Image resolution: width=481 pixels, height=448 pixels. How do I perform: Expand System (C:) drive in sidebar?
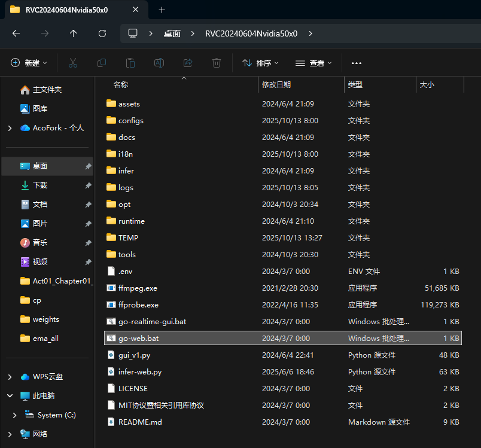15,415
